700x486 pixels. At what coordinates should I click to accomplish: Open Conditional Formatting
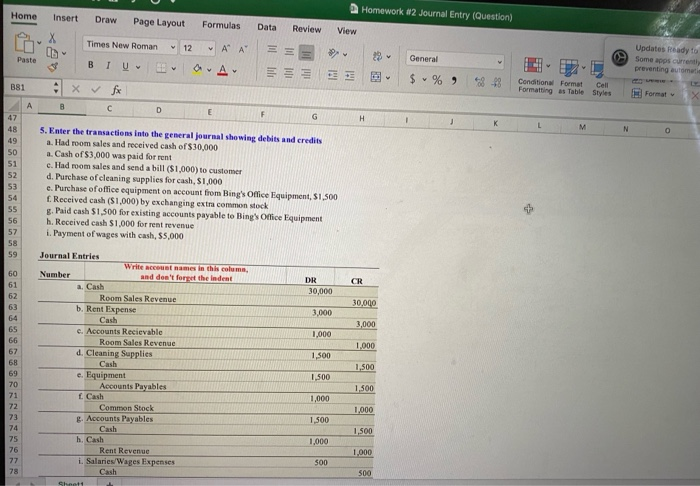click(535, 75)
